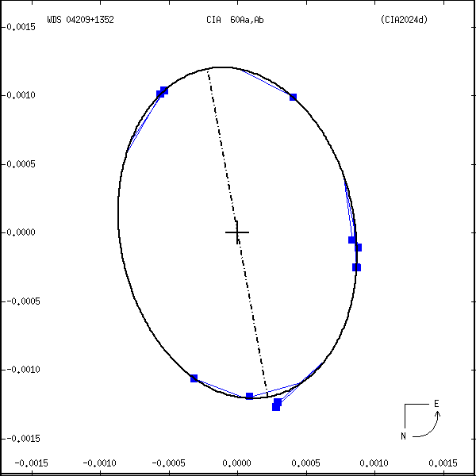The image size is (476, 476).
Task: Select the CIA 60Aa,Ab plot title
Action: coord(235,20)
